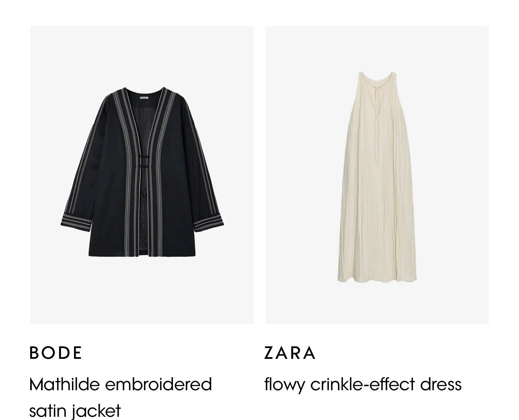Open the ZARA cream dress product image

[x=377, y=175]
